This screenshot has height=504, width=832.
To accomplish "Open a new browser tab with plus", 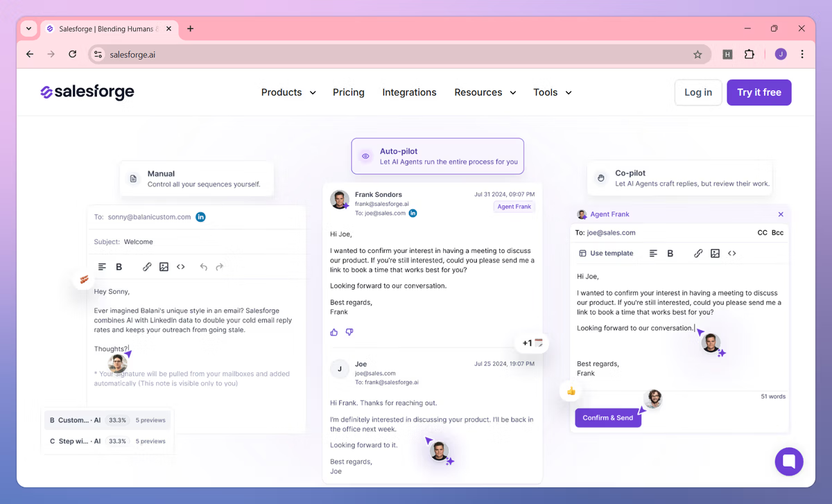I will (190, 29).
